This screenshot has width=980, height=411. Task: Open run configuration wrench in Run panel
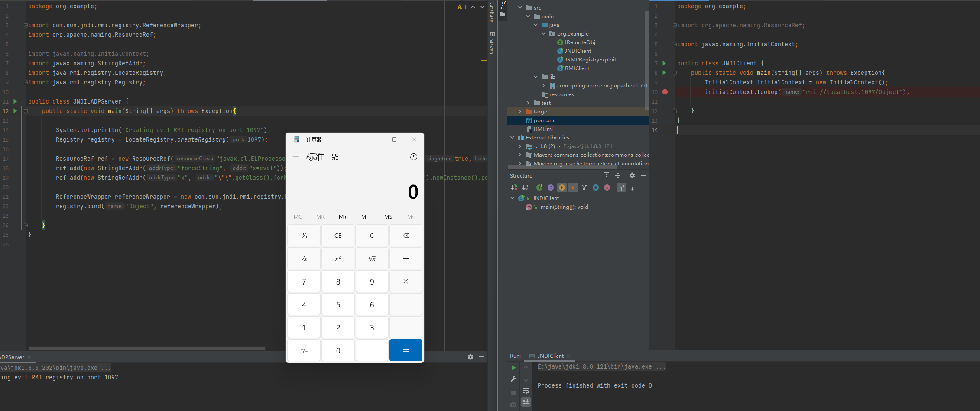point(513,379)
